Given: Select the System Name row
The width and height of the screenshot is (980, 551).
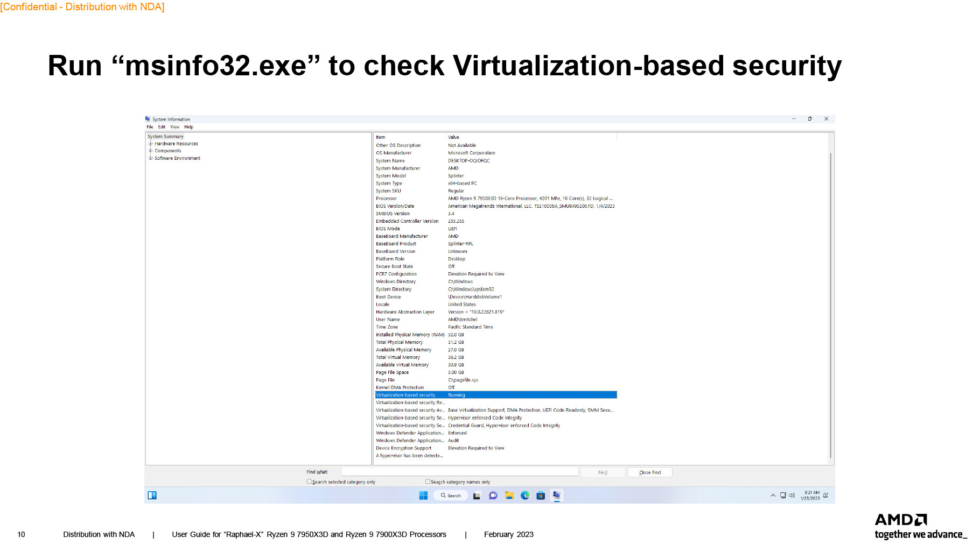Looking at the screenshot, I should pos(496,161).
